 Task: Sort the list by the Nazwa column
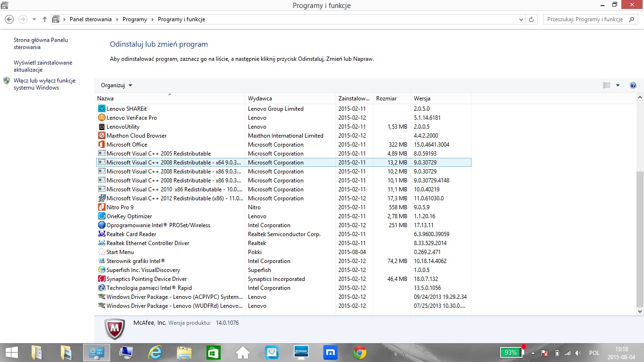170,99
